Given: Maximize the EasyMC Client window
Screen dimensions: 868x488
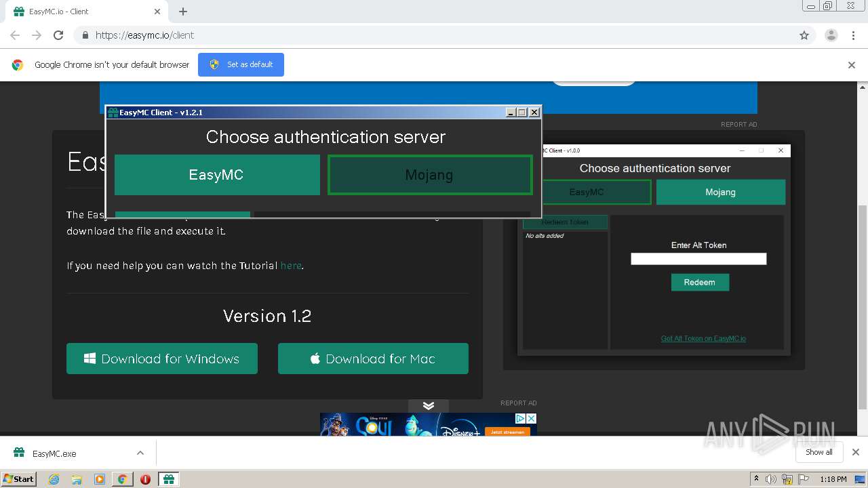Looking at the screenshot, I should [522, 113].
